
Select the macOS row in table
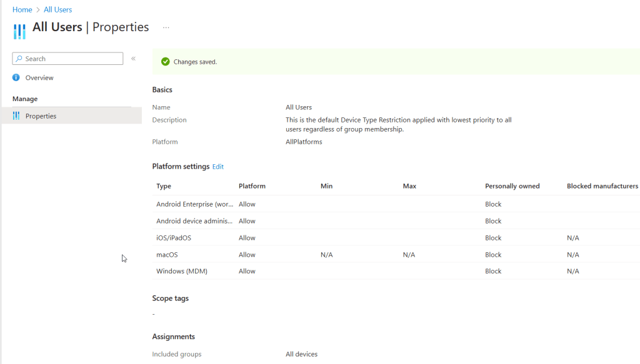167,255
